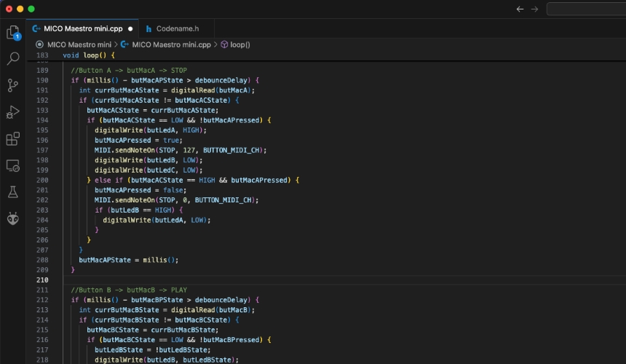Switch to MICO Maestro mini.cpp tab
The width and height of the screenshot is (626, 364).
click(83, 28)
